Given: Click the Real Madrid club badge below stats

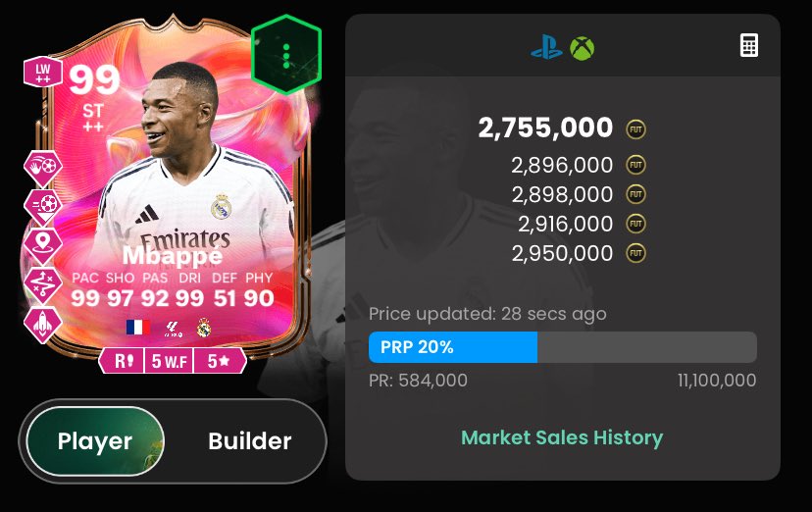Looking at the screenshot, I should [204, 328].
